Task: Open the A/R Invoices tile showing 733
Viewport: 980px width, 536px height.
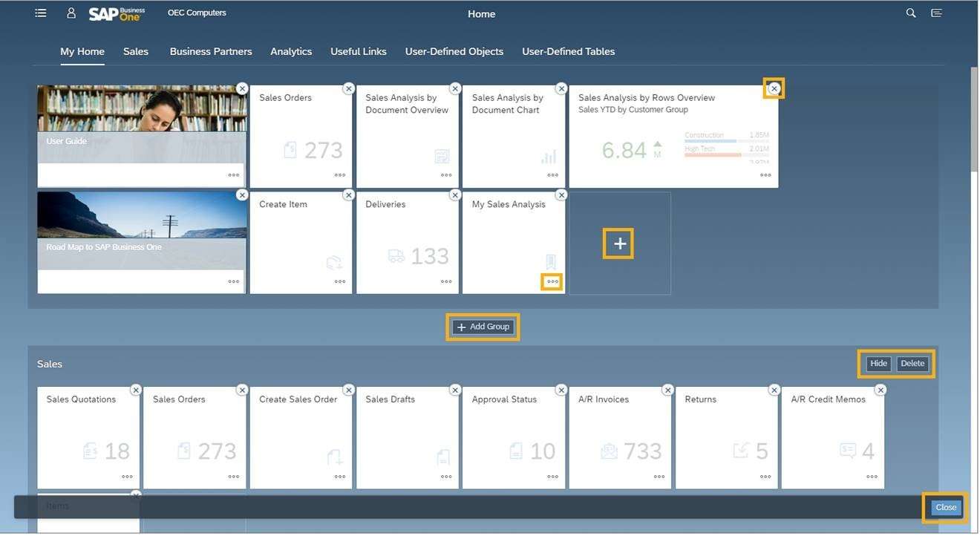Action: 621,438
